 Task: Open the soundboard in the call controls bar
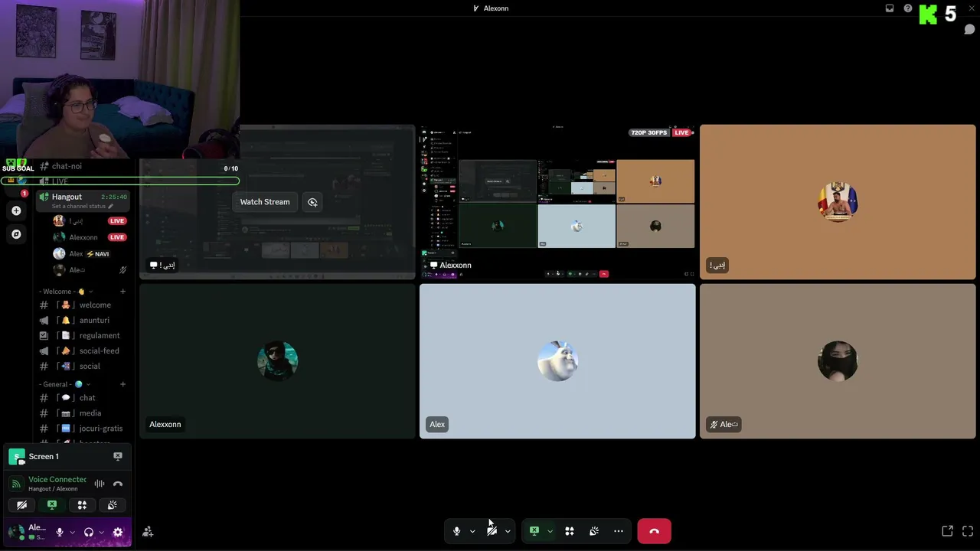pos(594,531)
